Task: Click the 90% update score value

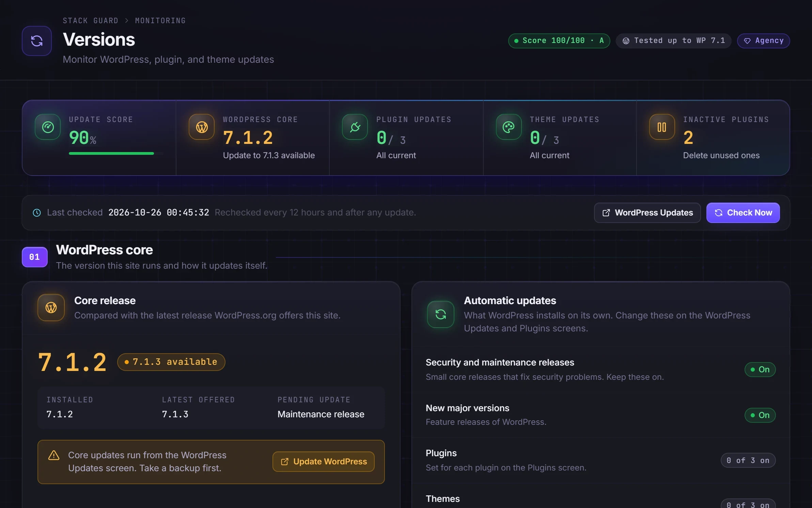Action: pyautogui.click(x=83, y=138)
